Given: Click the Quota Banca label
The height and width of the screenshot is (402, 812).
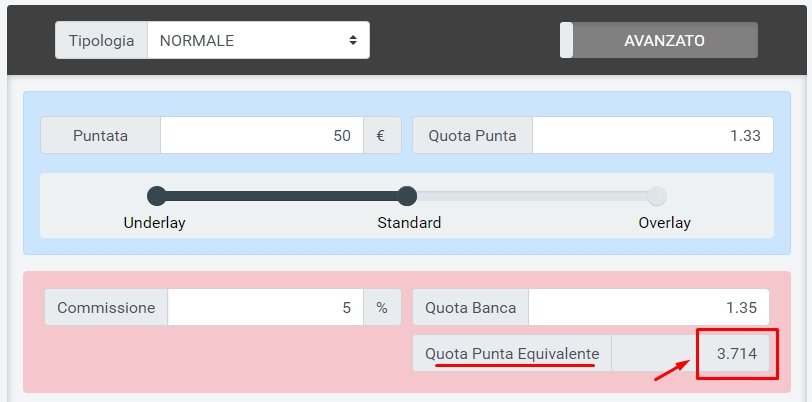Looking at the screenshot, I should (x=471, y=308).
